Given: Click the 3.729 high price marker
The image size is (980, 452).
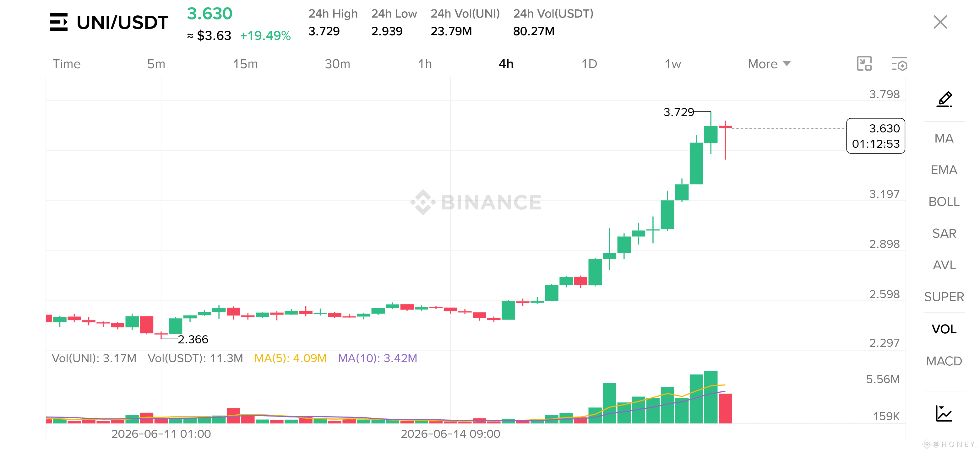Looking at the screenshot, I should click(x=678, y=112).
